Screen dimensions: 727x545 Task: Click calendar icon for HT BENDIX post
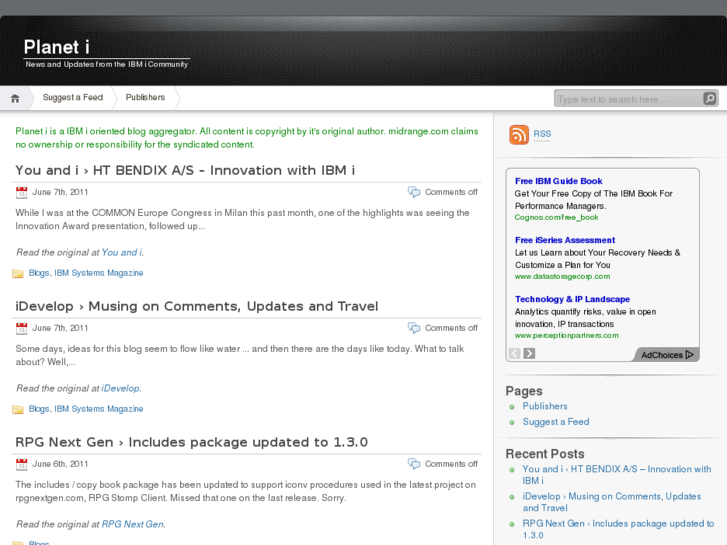[21, 192]
